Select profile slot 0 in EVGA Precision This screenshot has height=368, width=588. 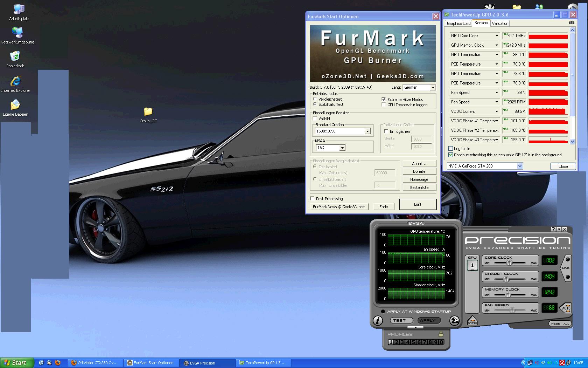pyautogui.click(x=441, y=342)
